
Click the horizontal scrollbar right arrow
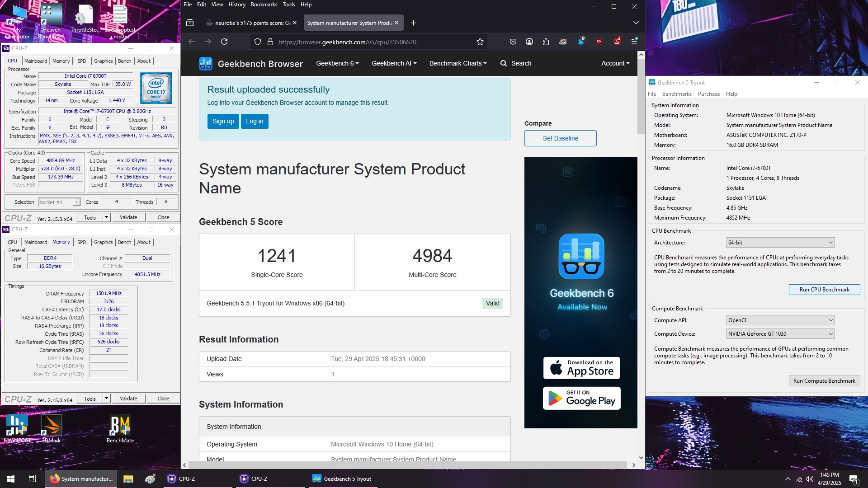pyautogui.click(x=634, y=465)
